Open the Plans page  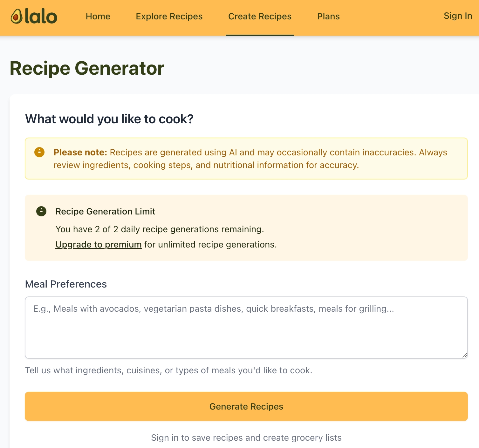(x=328, y=17)
